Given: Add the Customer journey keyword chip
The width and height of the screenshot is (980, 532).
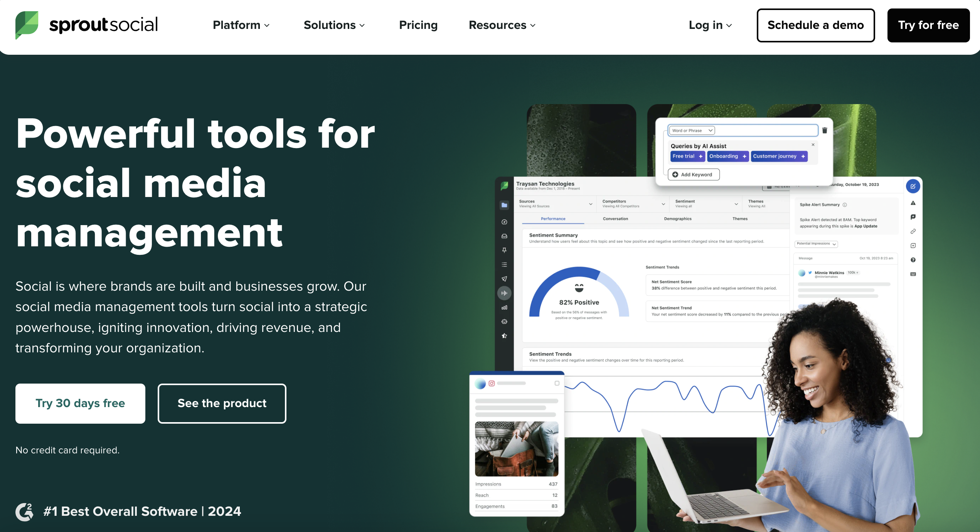Looking at the screenshot, I should tap(779, 156).
